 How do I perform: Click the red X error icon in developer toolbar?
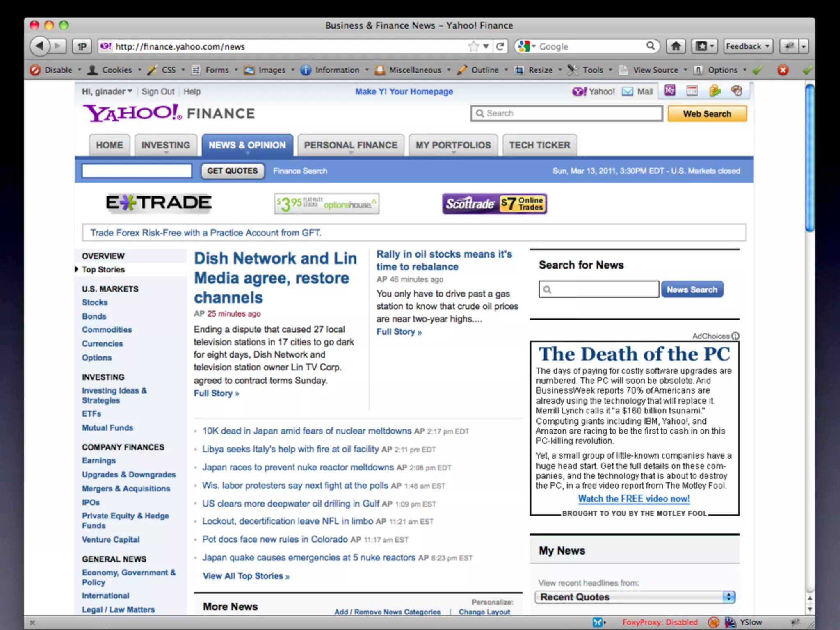[x=783, y=70]
